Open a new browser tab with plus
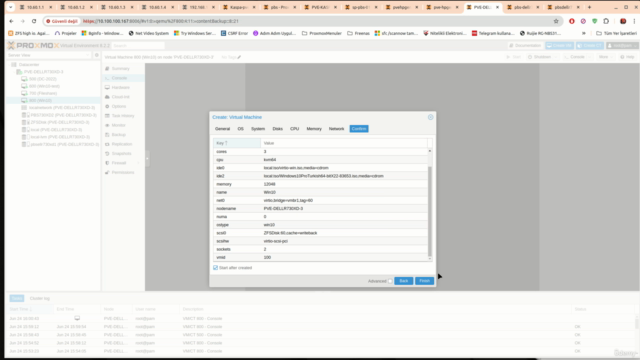The width and height of the screenshot is (640, 360). (589, 7)
